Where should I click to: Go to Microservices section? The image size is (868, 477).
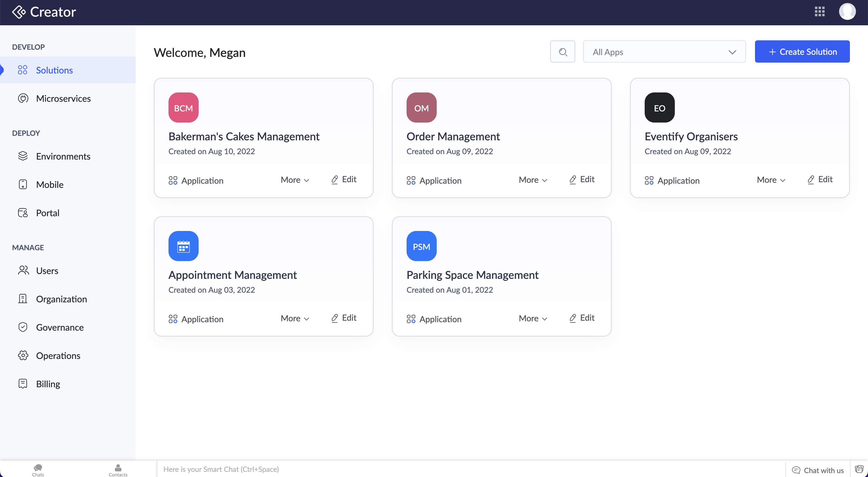[68, 98]
